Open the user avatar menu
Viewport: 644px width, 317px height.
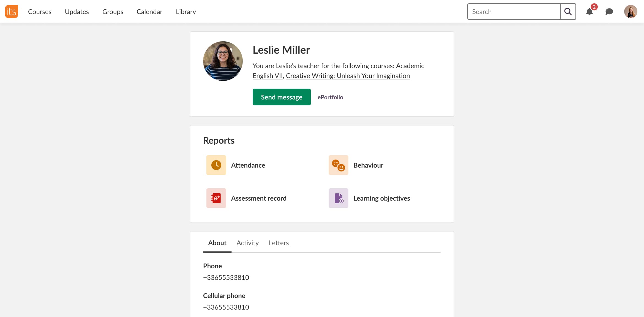click(631, 12)
